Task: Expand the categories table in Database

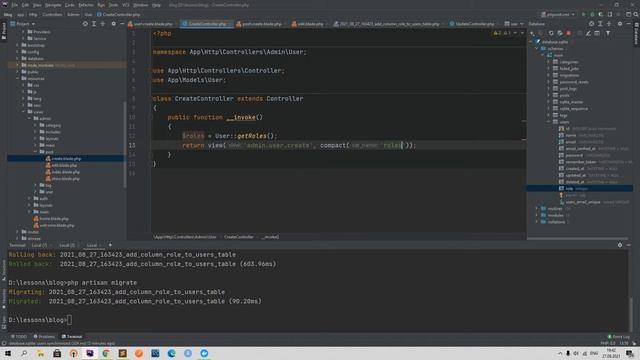Action: click(x=549, y=62)
